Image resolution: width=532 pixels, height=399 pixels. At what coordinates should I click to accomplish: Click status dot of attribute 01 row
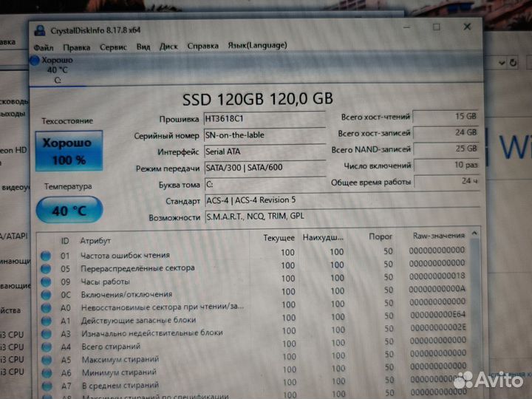[x=46, y=256]
